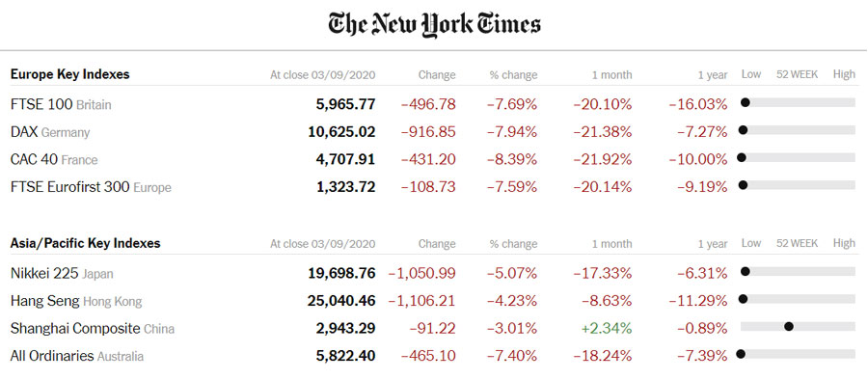The height and width of the screenshot is (380, 868).
Task: Click the Nikkei 225 52-week range bar
Action: (x=798, y=271)
